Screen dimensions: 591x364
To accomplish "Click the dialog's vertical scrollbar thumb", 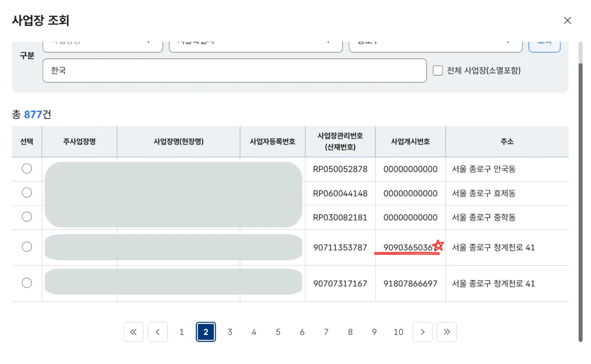I will [x=580, y=201].
